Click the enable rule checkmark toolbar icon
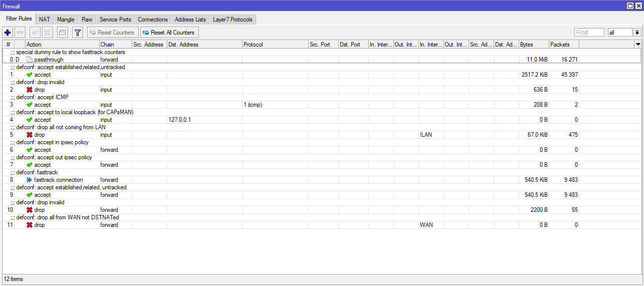The width and height of the screenshot is (644, 286). pyautogui.click(x=35, y=33)
